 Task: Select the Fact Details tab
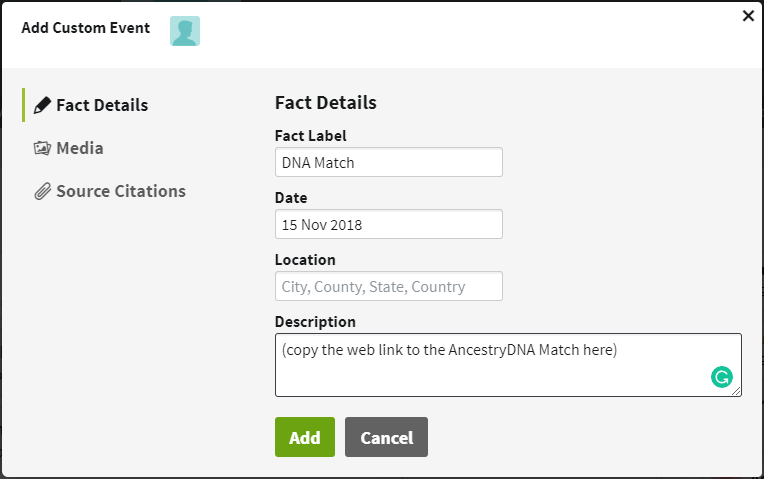pyautogui.click(x=101, y=105)
